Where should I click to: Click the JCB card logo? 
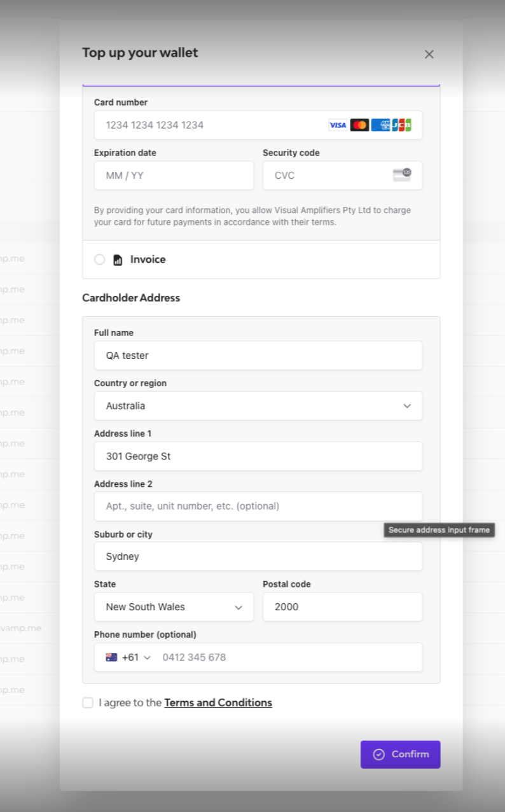401,125
